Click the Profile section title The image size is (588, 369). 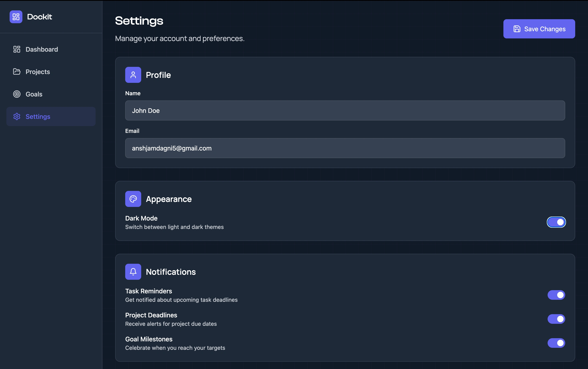click(158, 75)
